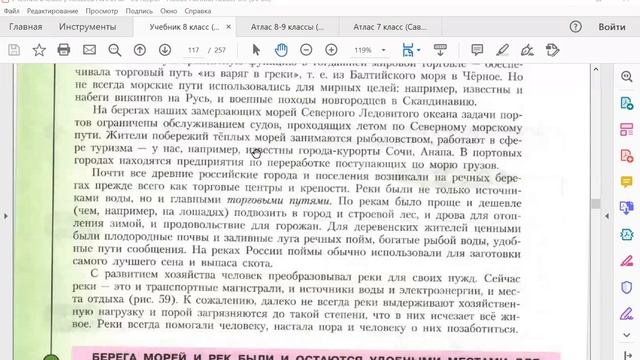Open the Protect shield icon
Screen dimensions: 640x360
(x=627, y=287)
